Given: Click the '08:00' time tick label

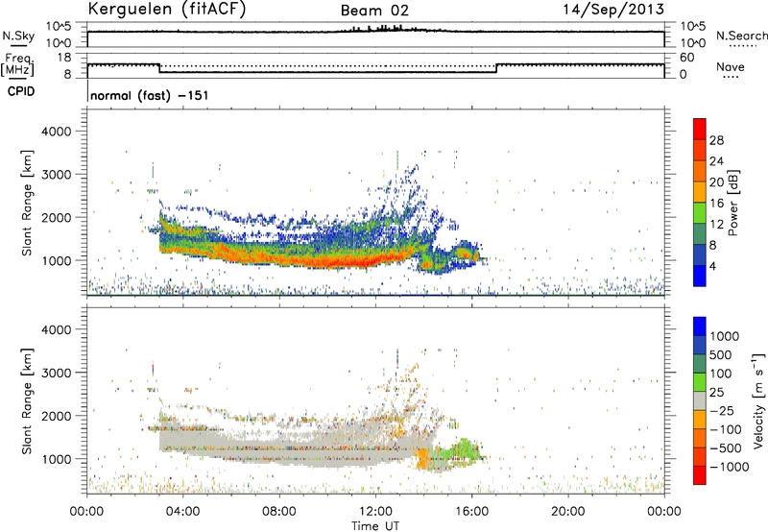Looking at the screenshot, I should (x=279, y=512).
